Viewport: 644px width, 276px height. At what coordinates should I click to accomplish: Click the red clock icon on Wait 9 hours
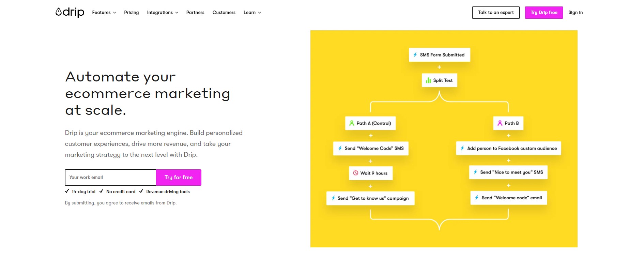[x=356, y=173]
